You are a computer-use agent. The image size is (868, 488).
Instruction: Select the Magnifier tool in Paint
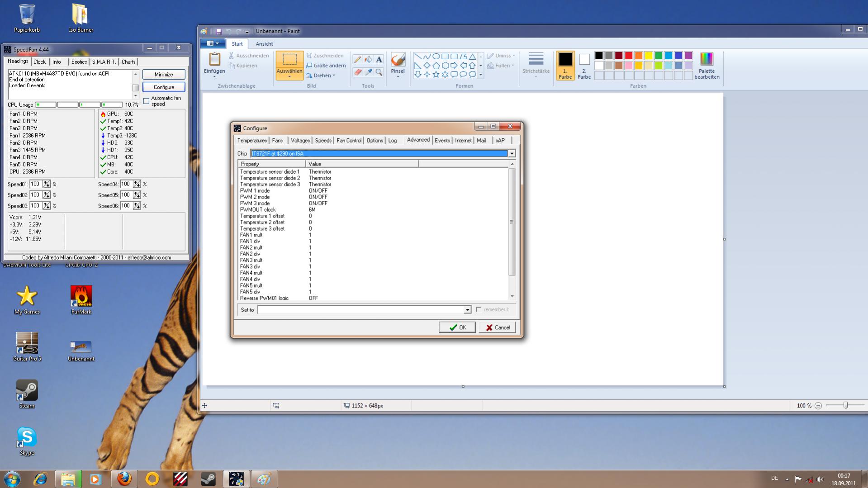pyautogui.click(x=379, y=72)
